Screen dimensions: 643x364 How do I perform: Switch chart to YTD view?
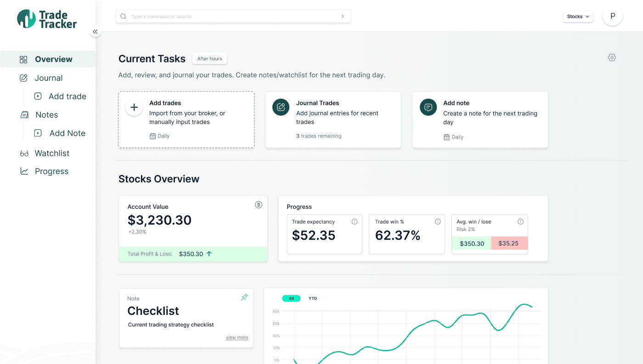click(313, 298)
